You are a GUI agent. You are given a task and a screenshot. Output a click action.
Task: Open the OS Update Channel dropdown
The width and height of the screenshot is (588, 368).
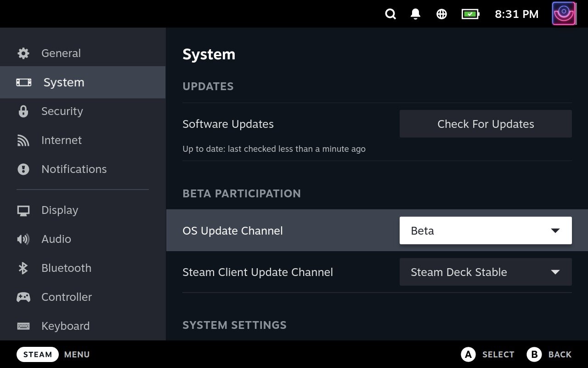tap(486, 230)
